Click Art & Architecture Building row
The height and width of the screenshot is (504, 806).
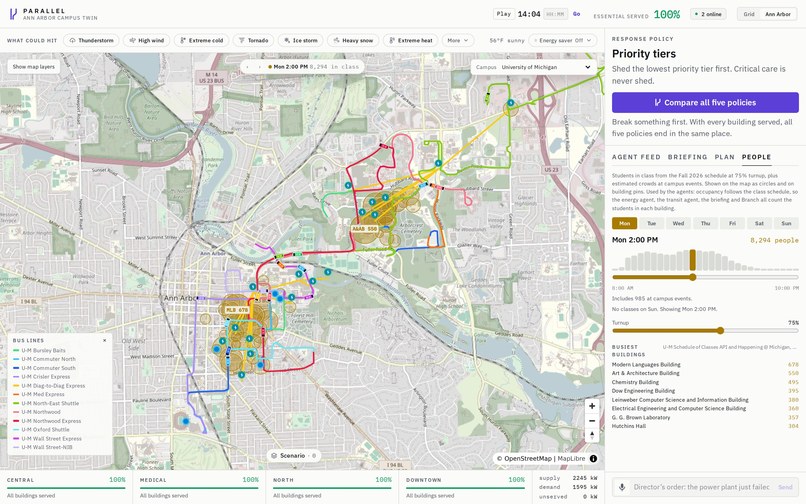705,373
